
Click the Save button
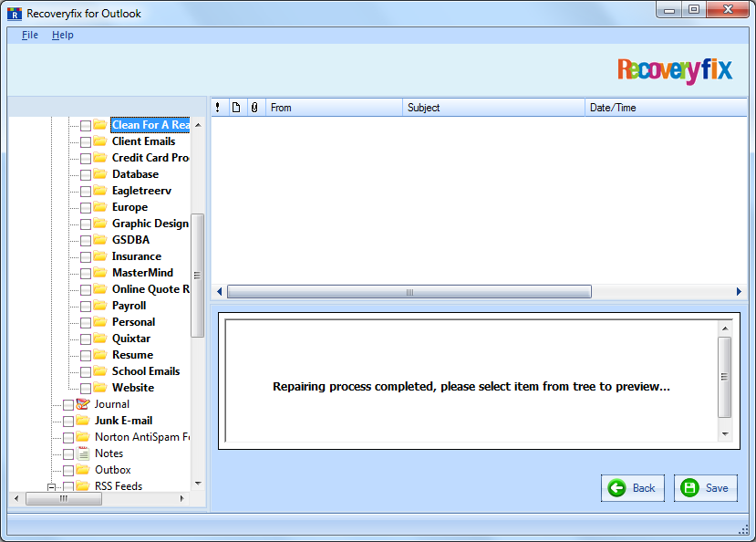(x=705, y=488)
